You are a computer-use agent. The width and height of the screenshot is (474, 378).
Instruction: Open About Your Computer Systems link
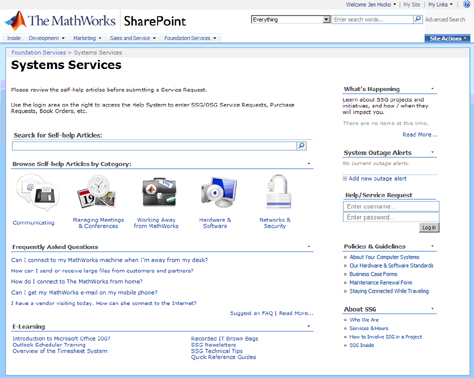pos(384,257)
